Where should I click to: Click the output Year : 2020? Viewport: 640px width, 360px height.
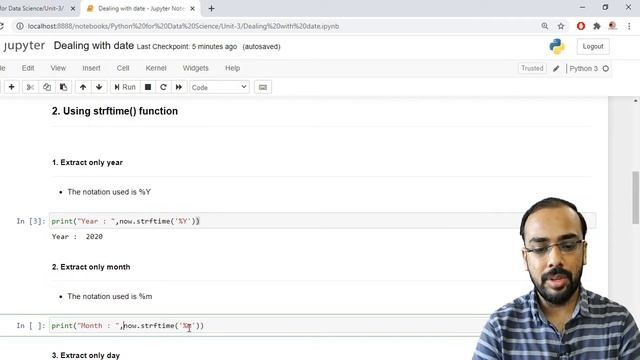77,237
